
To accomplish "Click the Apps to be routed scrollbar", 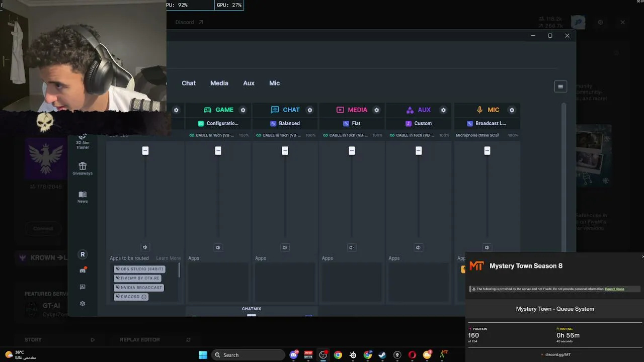I will 179,270.
